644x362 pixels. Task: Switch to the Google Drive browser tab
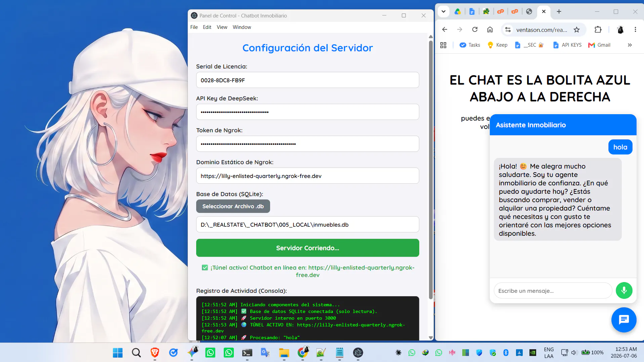click(458, 11)
